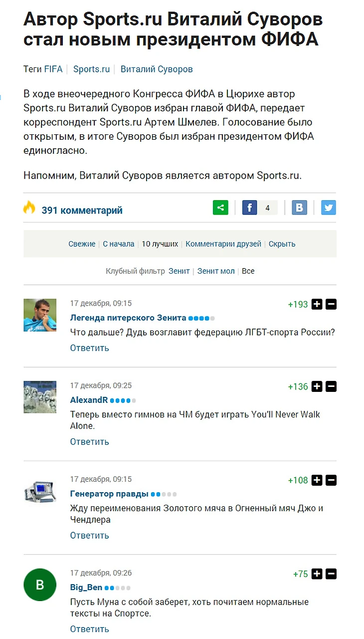The image size is (364, 639).
Task: Share article via Facebook icon
Action: coord(250,207)
